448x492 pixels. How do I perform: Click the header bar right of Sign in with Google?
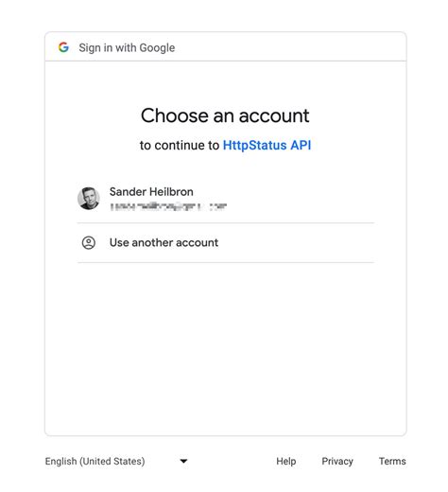click(290, 47)
